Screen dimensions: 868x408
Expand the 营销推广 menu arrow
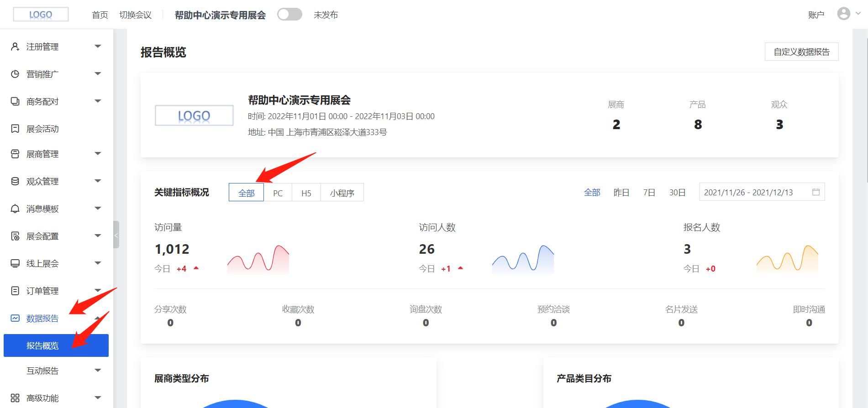(98, 74)
